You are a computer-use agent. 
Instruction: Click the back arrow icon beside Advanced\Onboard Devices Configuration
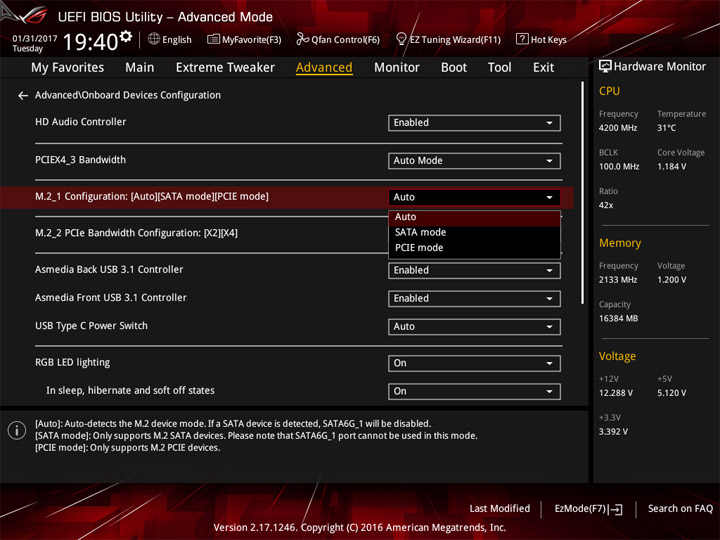pyautogui.click(x=22, y=96)
